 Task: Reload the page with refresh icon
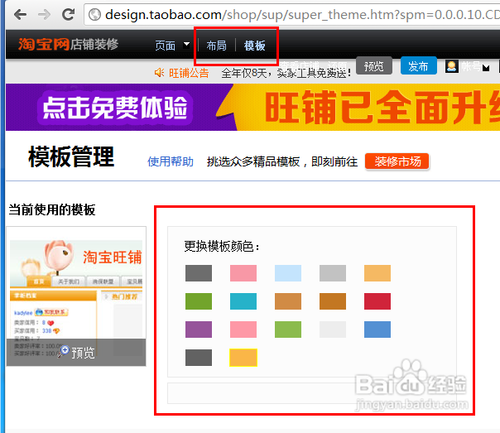click(x=68, y=14)
